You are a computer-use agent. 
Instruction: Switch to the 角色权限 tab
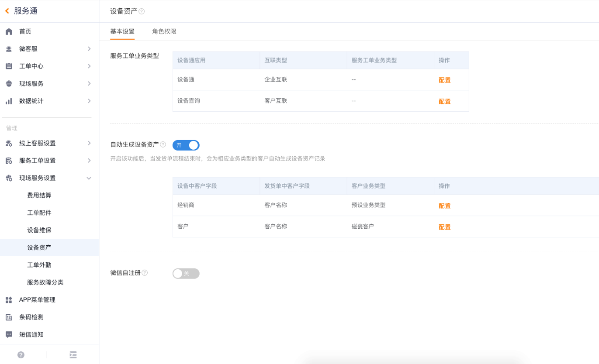[x=164, y=31]
